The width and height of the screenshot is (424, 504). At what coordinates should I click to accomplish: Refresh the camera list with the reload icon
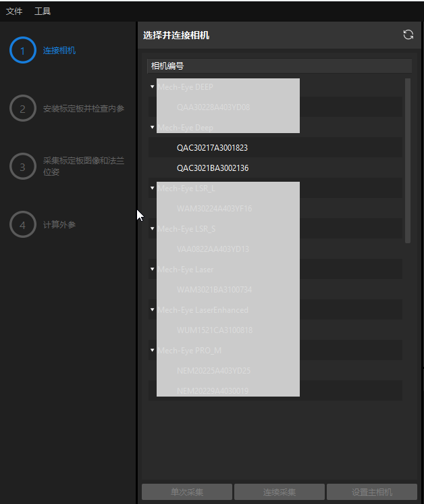[408, 34]
